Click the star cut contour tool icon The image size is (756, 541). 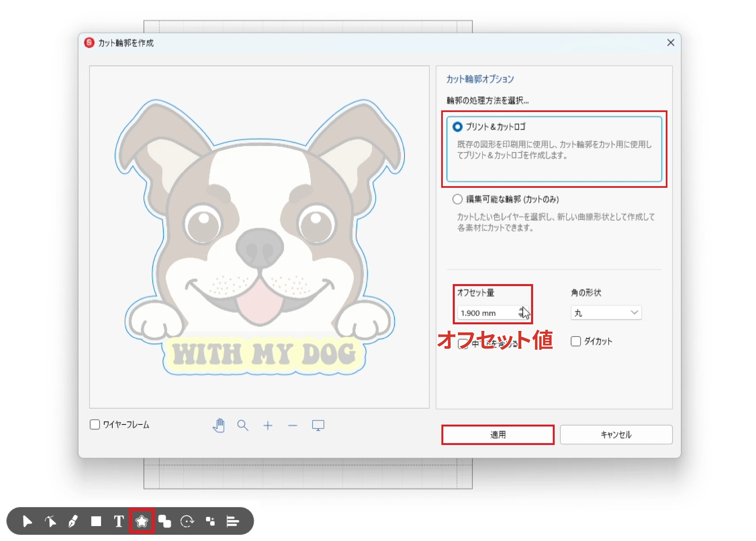click(x=142, y=521)
